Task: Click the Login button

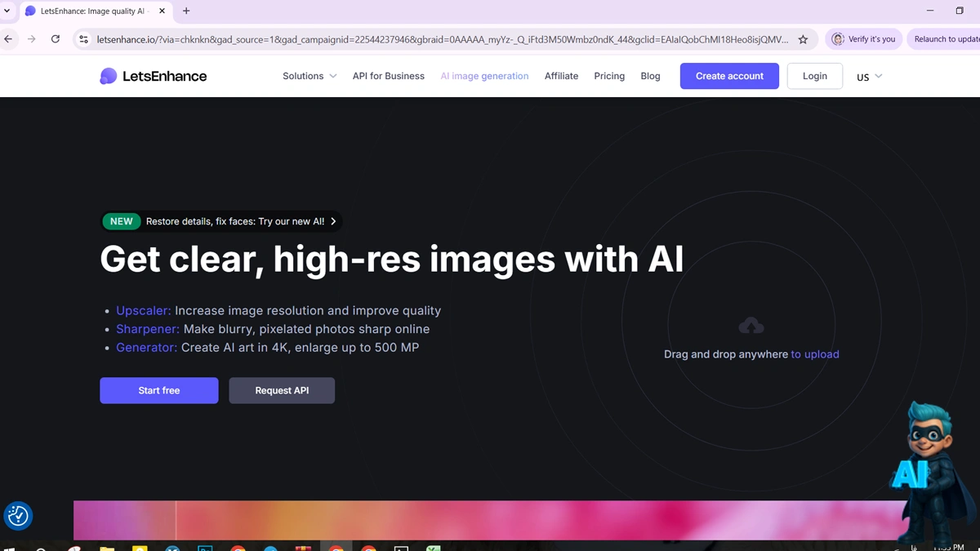Action: pos(815,76)
